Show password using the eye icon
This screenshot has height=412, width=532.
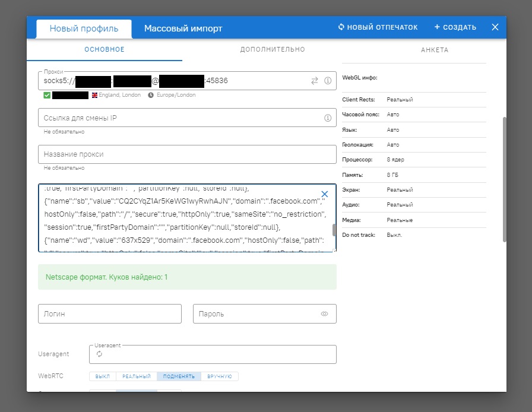(325, 314)
